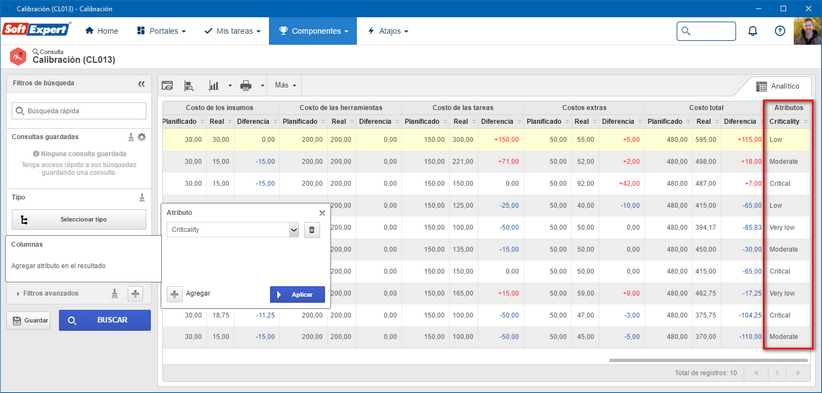Clear Filtros avanzados with broom icon
Screen dimensions: 822x393
click(x=116, y=294)
